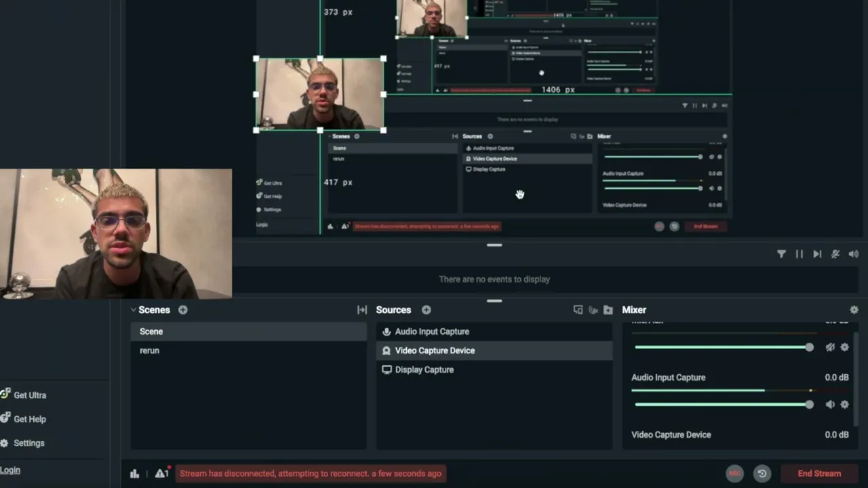Open the Mixer panel settings gear
The width and height of the screenshot is (868, 488).
pos(854,310)
